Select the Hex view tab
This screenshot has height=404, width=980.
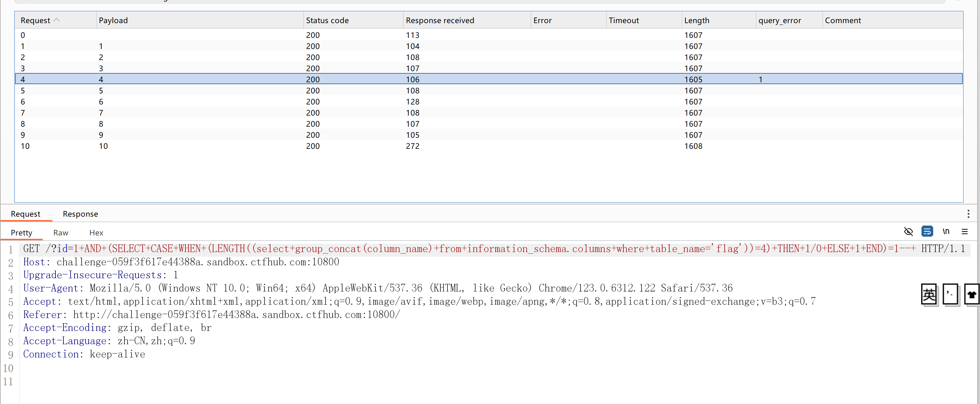pyautogui.click(x=96, y=233)
